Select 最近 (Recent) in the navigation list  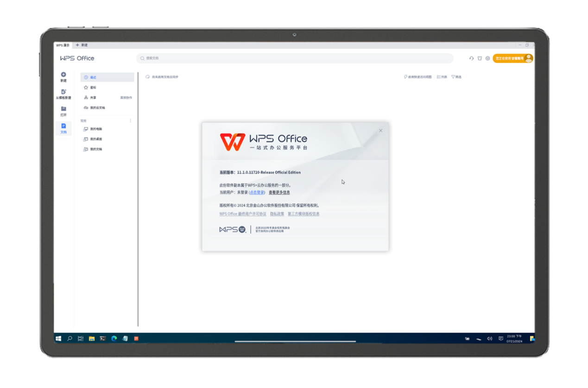pos(107,77)
